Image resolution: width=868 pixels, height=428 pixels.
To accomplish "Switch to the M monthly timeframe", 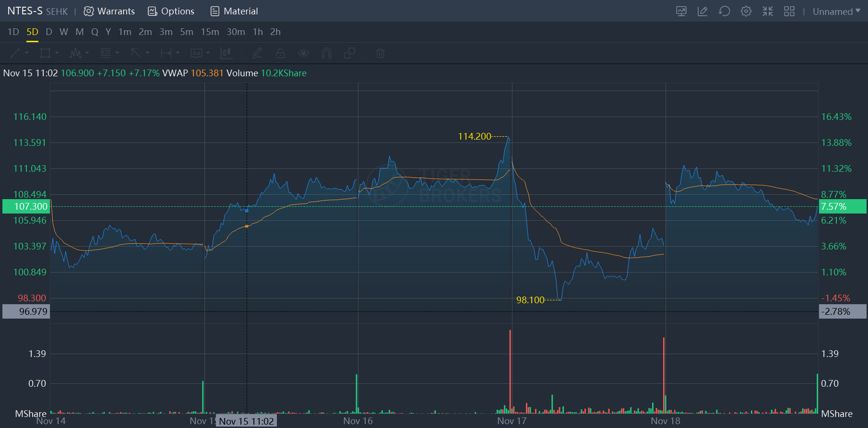I will click(80, 32).
